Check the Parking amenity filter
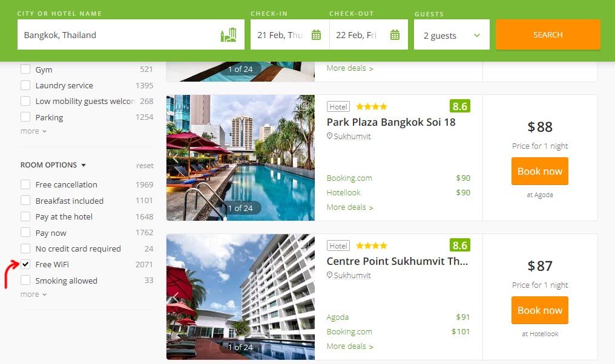 click(x=25, y=117)
